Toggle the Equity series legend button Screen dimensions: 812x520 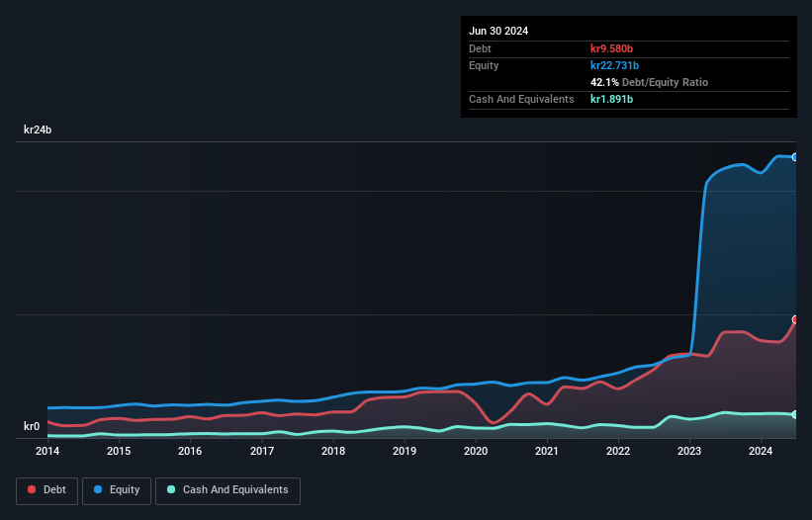coord(117,490)
